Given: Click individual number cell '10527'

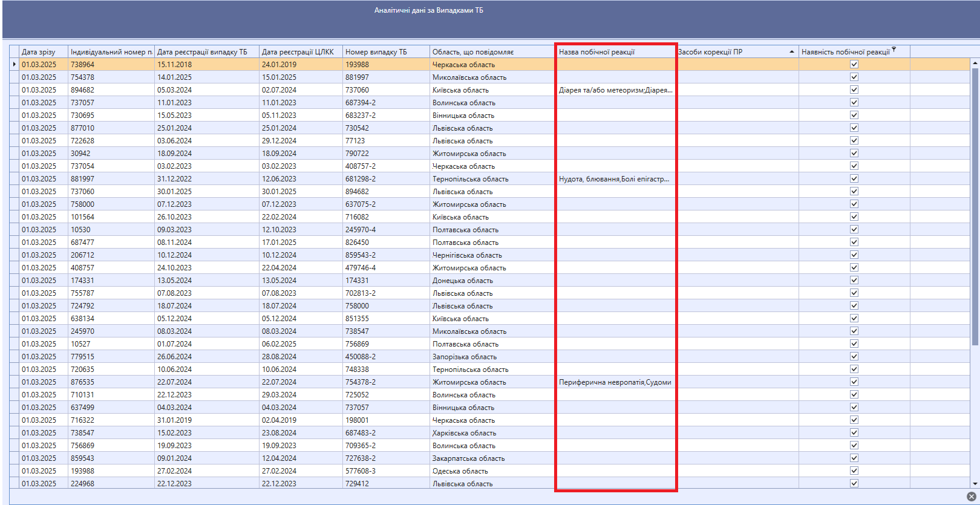Looking at the screenshot, I should (111, 344).
